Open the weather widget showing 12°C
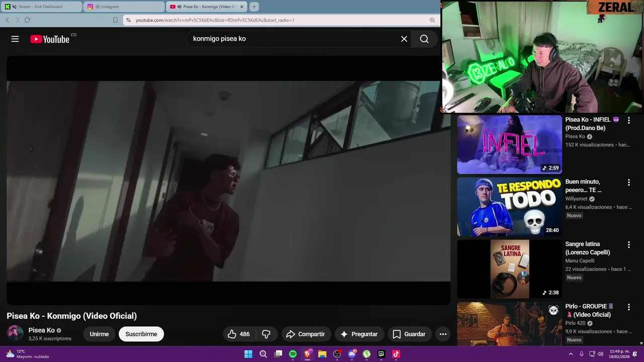The image size is (644, 362). pos(28,354)
